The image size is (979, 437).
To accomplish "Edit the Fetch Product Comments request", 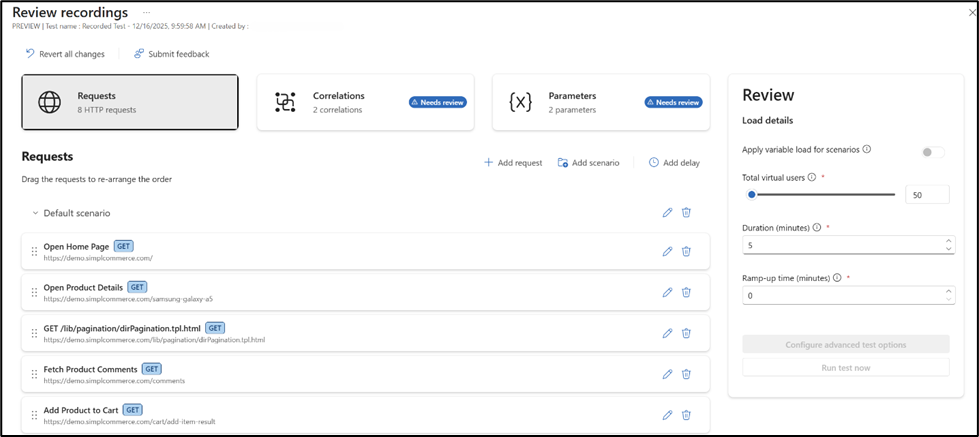I will 667,374.
